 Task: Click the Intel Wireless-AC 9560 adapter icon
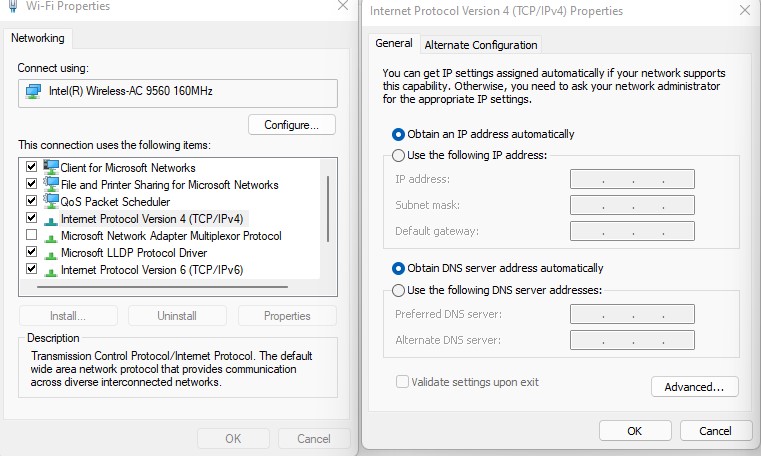coord(33,92)
